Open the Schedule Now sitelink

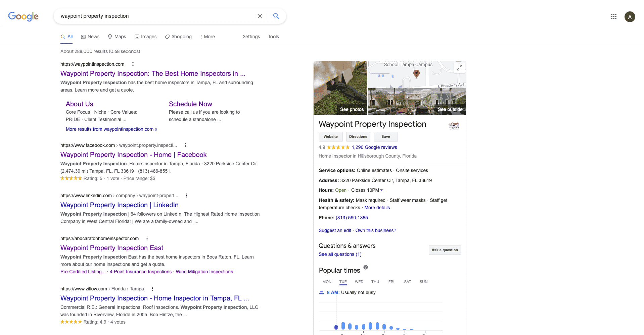coord(190,104)
